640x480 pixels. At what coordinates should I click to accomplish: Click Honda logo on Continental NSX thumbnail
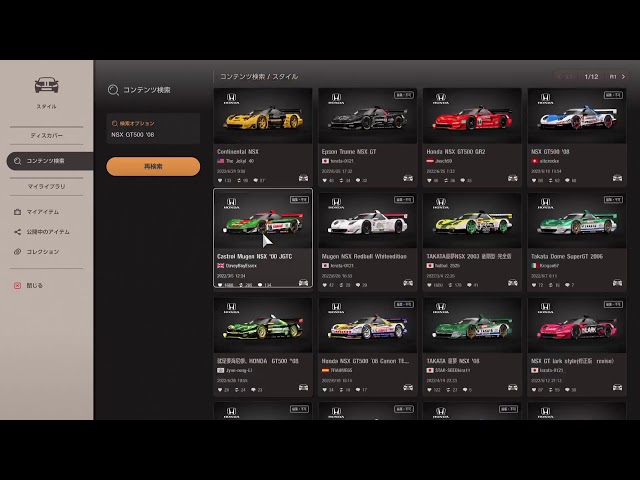(231, 99)
